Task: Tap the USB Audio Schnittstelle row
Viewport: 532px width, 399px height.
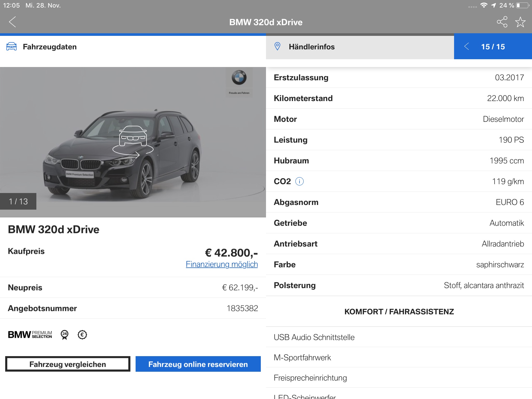Action: (314, 337)
